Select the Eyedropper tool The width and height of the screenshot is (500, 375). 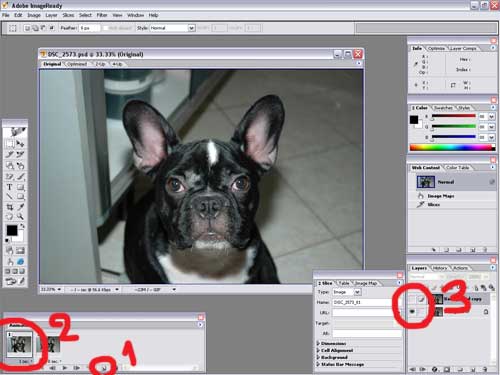click(x=20, y=207)
